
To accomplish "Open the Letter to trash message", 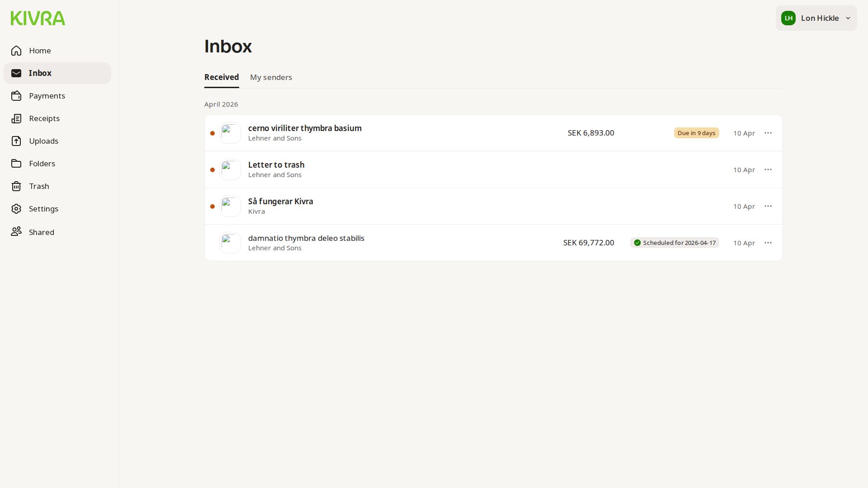I will pos(276,165).
